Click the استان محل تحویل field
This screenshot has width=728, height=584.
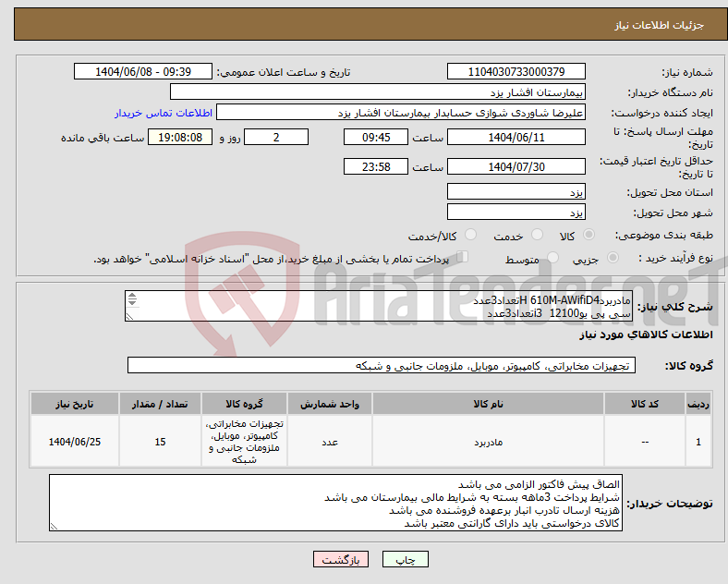pyautogui.click(x=516, y=191)
